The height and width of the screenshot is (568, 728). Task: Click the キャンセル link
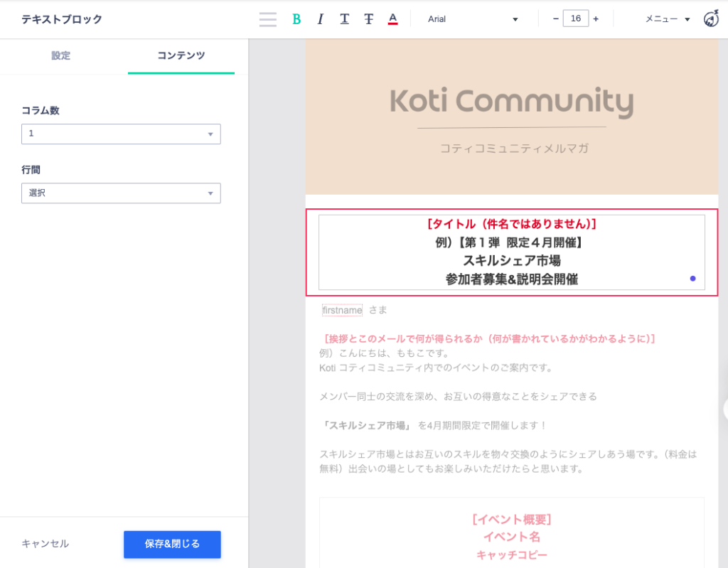[x=45, y=544]
